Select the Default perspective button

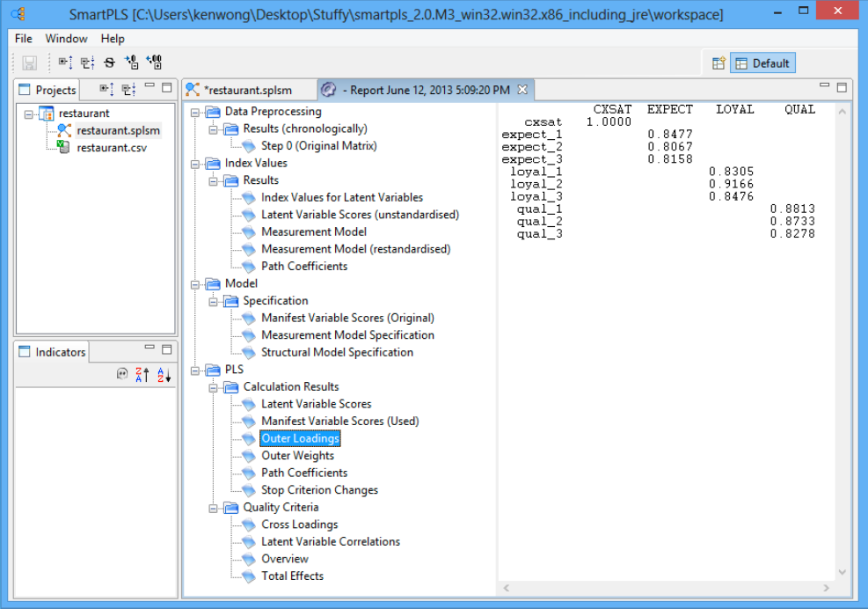pyautogui.click(x=762, y=63)
